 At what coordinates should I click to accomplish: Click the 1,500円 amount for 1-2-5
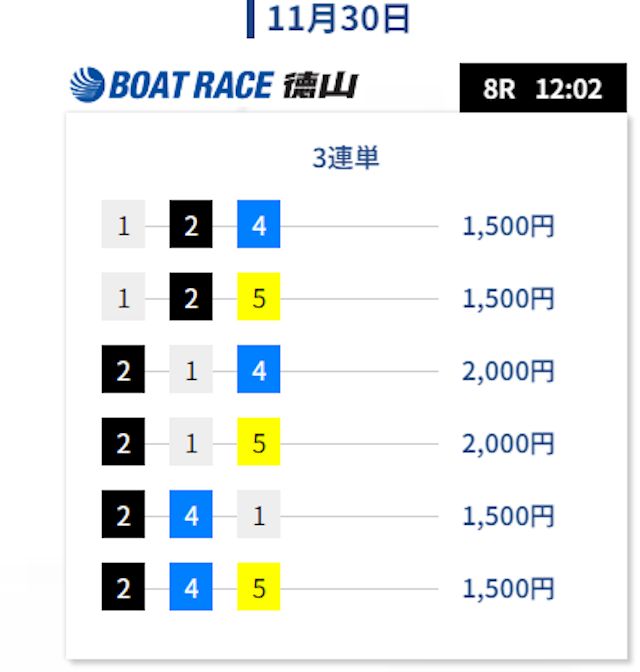[508, 298]
